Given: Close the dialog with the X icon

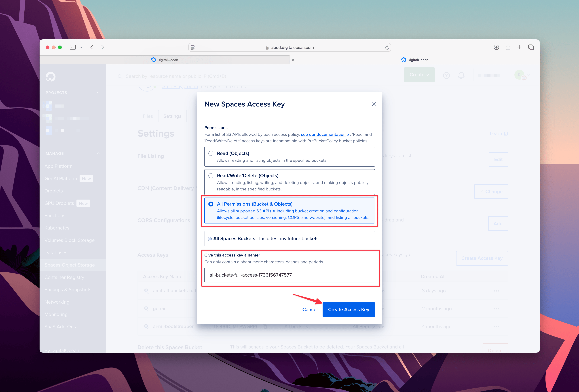Looking at the screenshot, I should (x=373, y=104).
